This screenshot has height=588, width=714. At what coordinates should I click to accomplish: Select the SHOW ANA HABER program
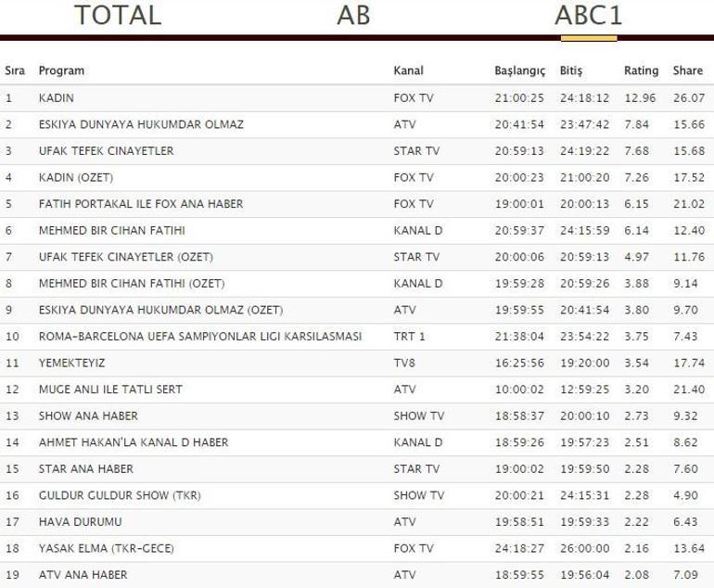(88, 415)
